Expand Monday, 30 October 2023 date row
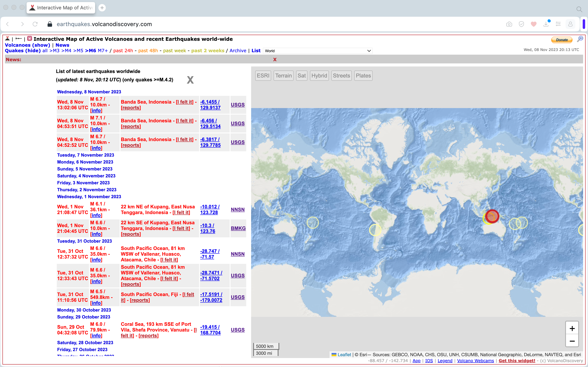Image resolution: width=588 pixels, height=367 pixels. [84, 310]
